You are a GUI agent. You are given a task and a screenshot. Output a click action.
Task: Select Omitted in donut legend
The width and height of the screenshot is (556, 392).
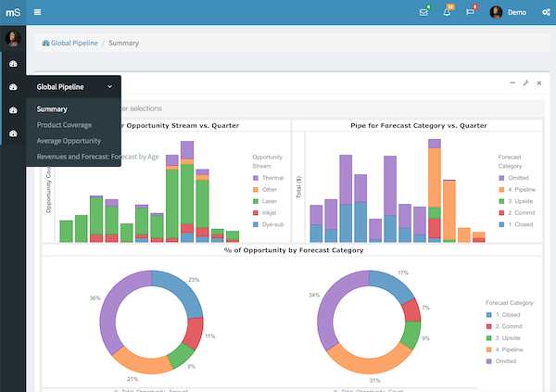pos(501,361)
